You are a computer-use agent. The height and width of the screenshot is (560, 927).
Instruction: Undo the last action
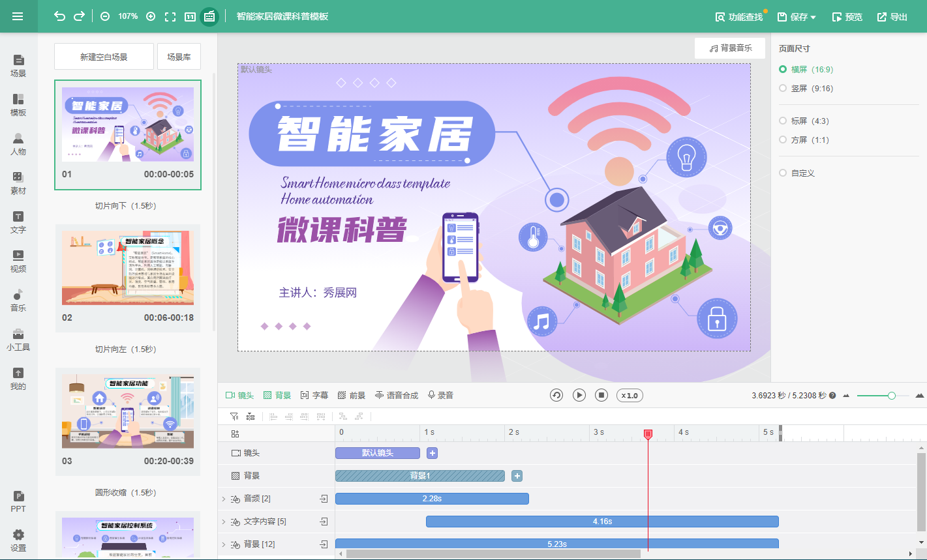coord(60,16)
